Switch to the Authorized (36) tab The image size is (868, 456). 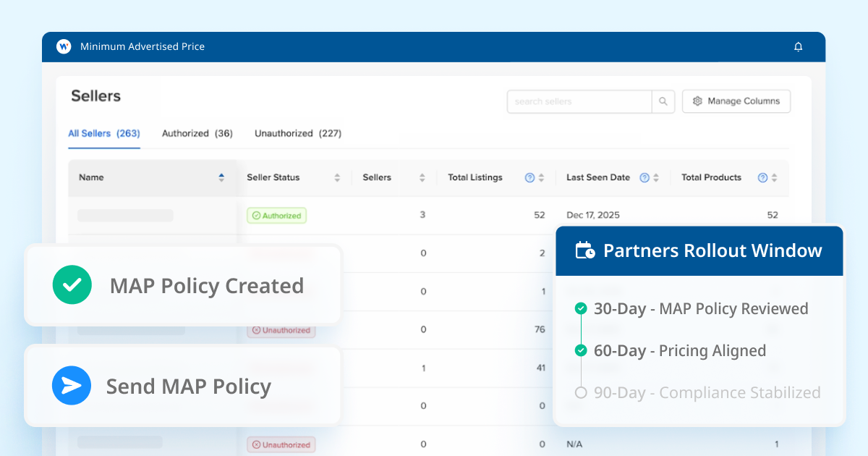(197, 134)
